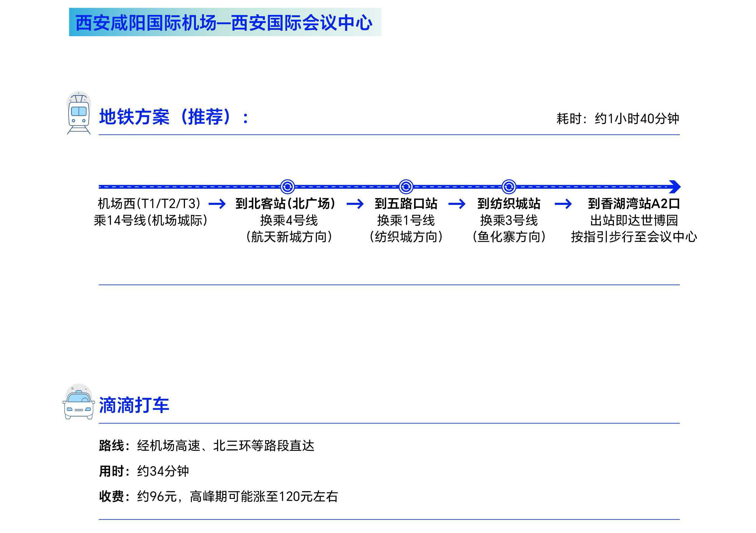Click the second transfer circle on the route line
Screen dimensions: 756x533
point(406,187)
